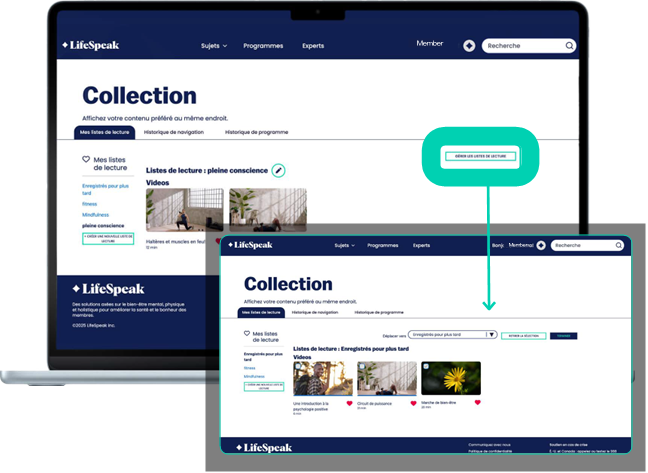Tick checkbox on the yellow flower video thumbnail

pyautogui.click(x=425, y=366)
